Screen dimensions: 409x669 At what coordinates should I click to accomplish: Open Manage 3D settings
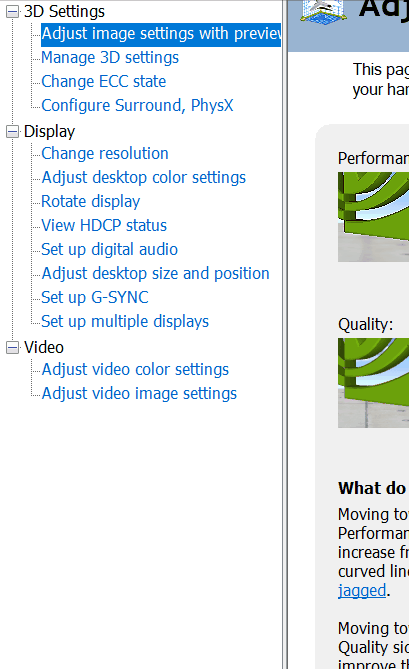pos(110,58)
